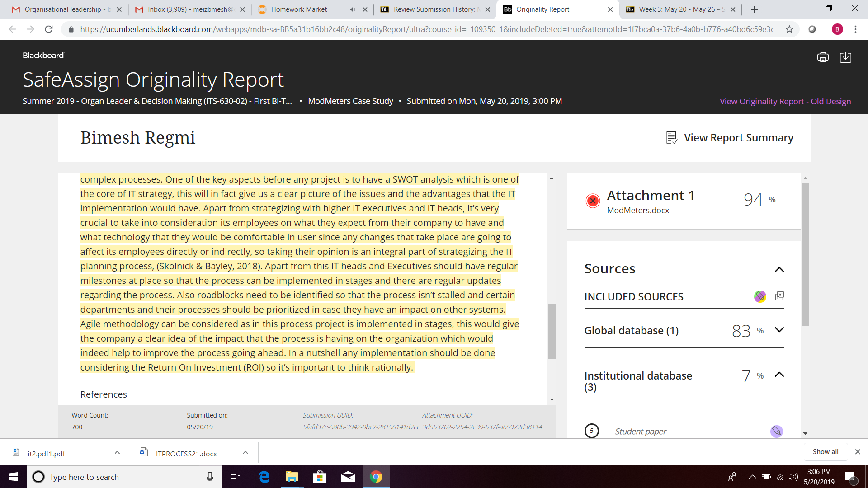Close the Originality Report tab
The image size is (868, 488).
pos(610,9)
